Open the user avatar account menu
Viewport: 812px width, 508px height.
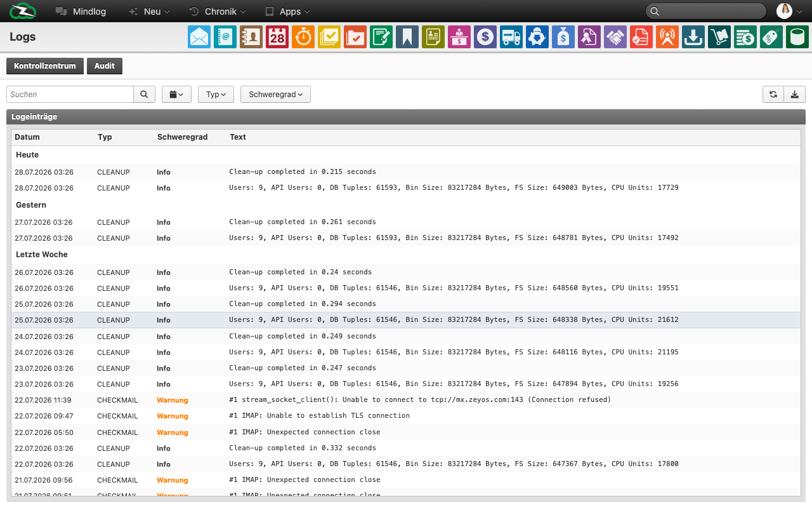790,11
